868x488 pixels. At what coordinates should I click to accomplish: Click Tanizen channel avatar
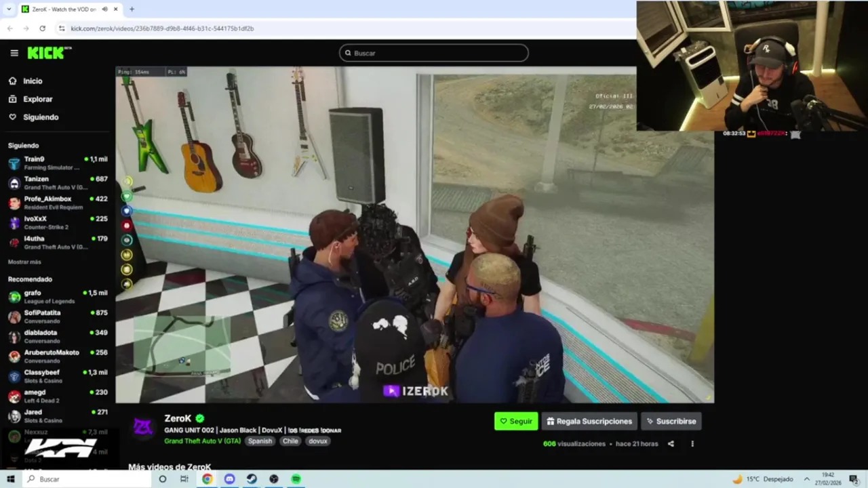pyautogui.click(x=14, y=183)
